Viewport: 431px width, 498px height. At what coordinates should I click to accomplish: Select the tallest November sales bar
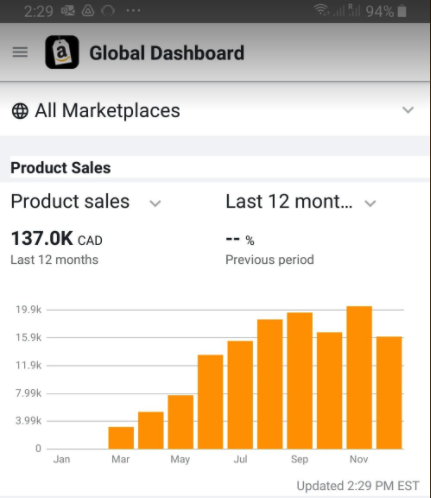(x=359, y=377)
